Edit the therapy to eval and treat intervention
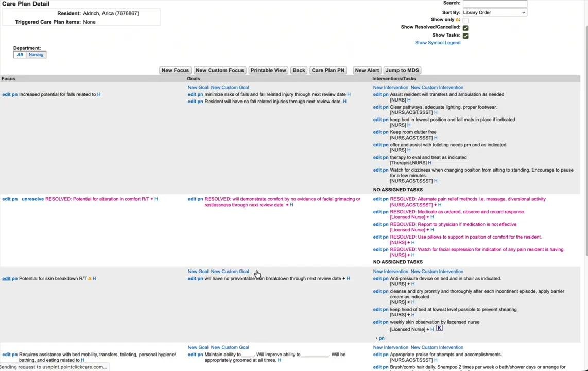This screenshot has width=588, height=371. tap(377, 158)
